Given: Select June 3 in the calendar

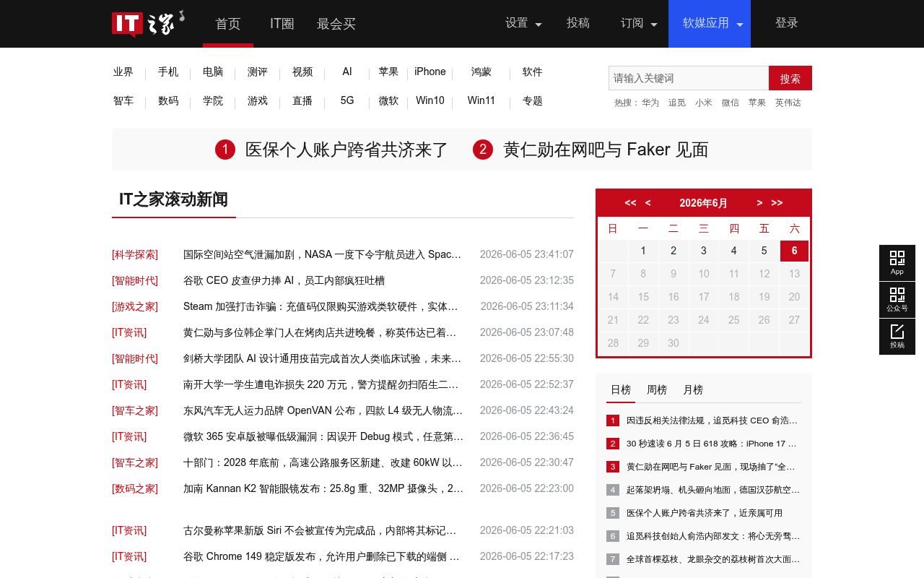Looking at the screenshot, I should click(x=704, y=251).
